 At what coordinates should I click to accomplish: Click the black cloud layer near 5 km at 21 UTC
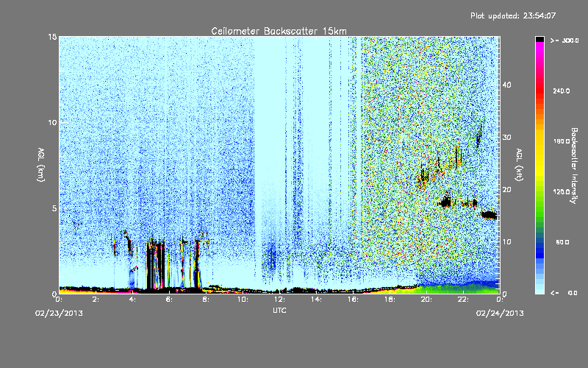(x=445, y=203)
